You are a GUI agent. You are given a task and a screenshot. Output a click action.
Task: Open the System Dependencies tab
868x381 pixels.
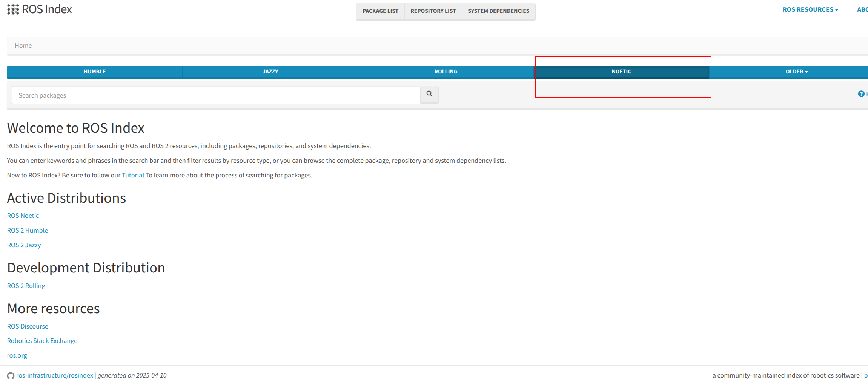498,11
